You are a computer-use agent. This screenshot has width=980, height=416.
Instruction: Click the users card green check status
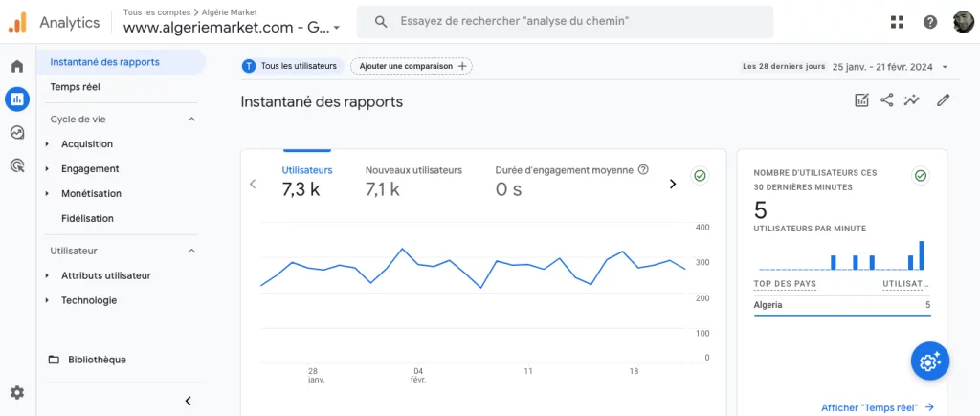700,176
